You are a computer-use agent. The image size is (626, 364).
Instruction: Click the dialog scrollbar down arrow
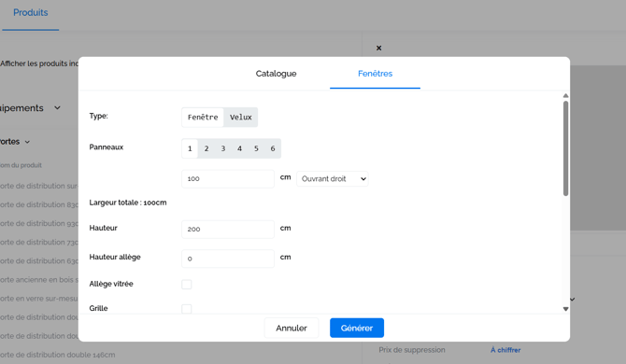tap(565, 309)
